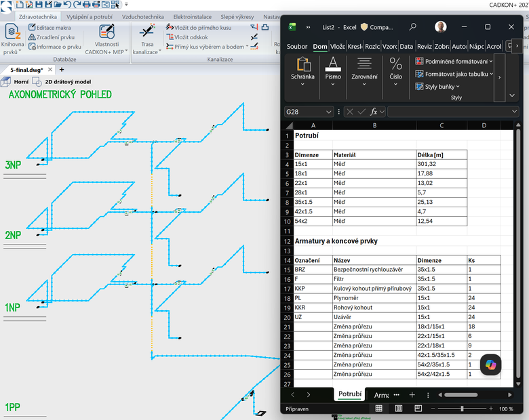Image resolution: width=529 pixels, height=420 pixels.
Task: Click Excel search magnifier icon
Action: 412,27
